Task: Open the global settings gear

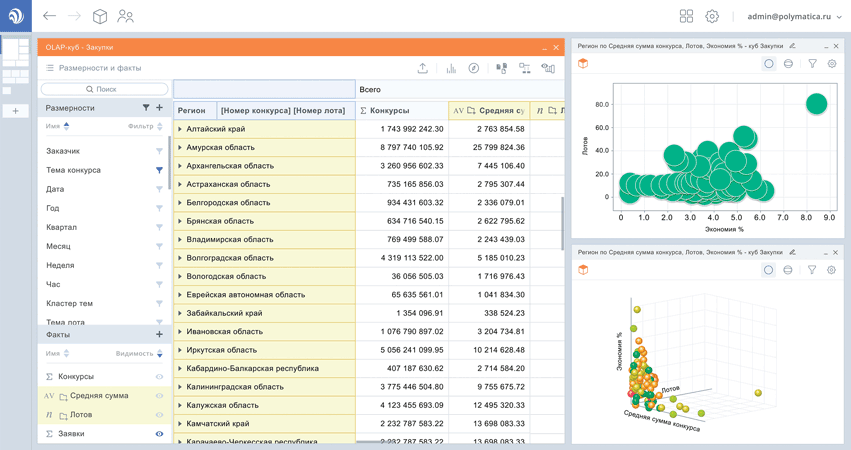Action: (712, 16)
